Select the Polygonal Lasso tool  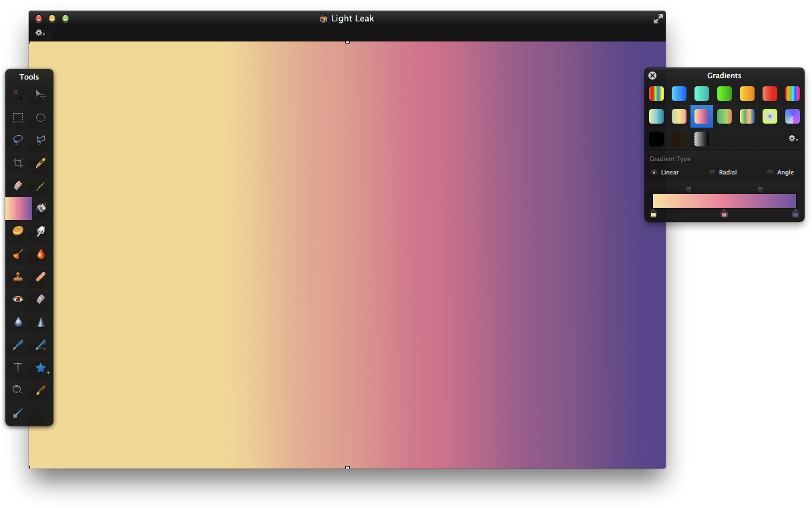(x=41, y=140)
